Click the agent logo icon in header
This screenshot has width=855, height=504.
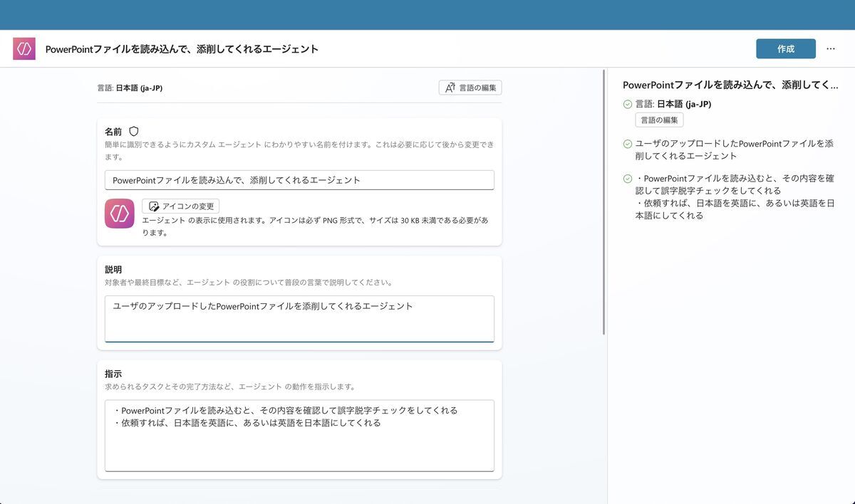pyautogui.click(x=24, y=48)
